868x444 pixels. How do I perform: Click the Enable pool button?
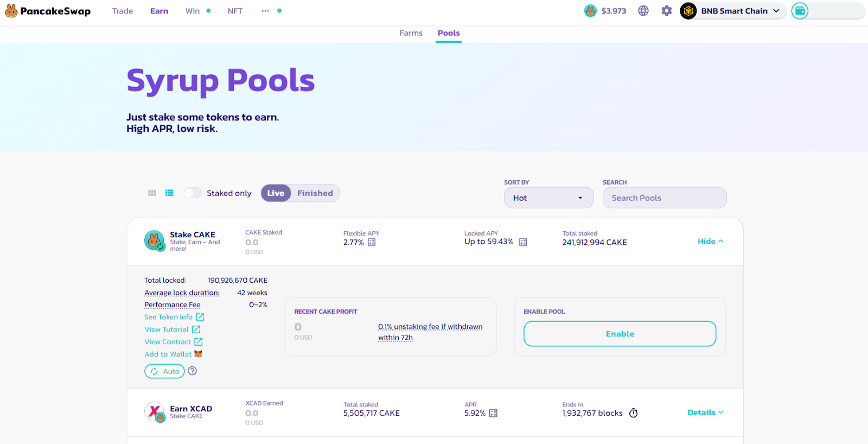tap(620, 334)
